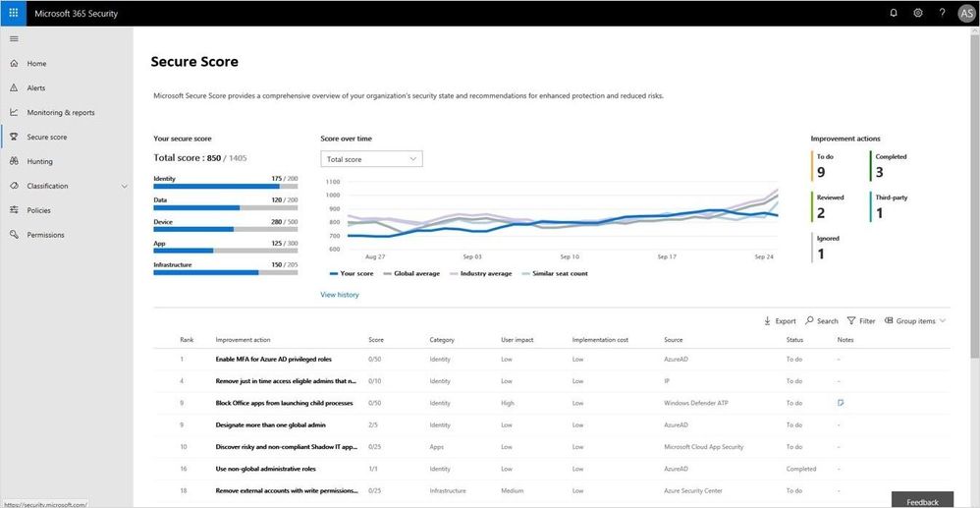Click the Reviewed count tile
The image size is (980, 508).
pos(828,206)
